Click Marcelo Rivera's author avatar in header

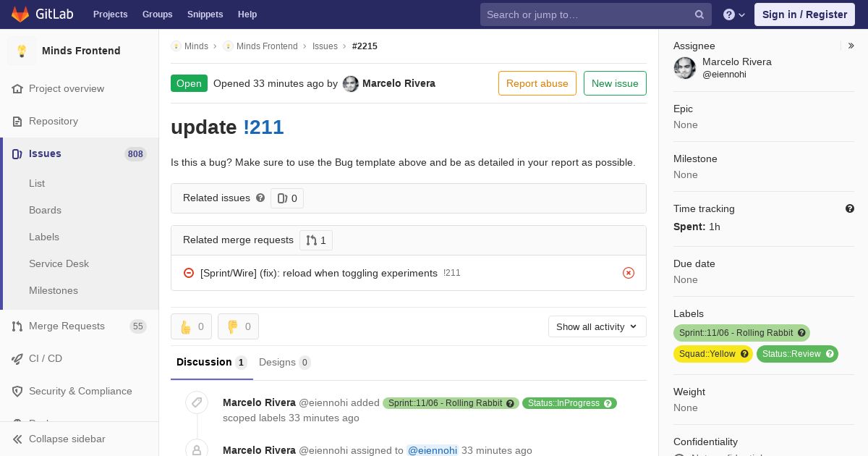coord(351,84)
